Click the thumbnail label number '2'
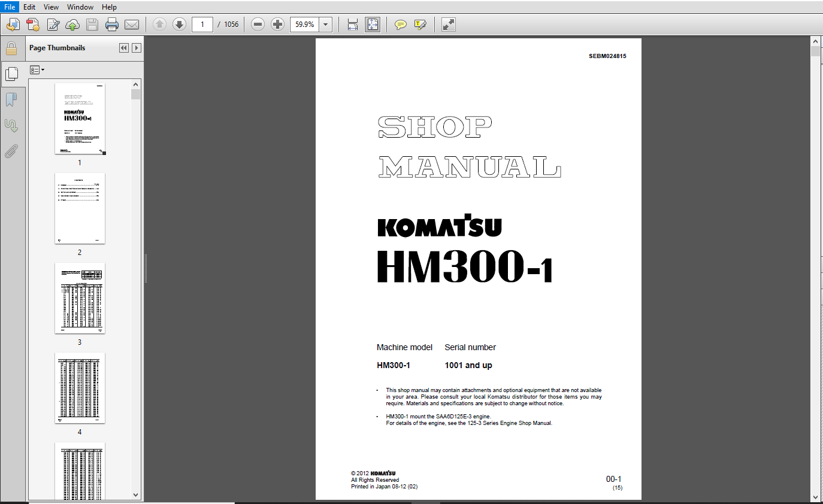Image resolution: width=823 pixels, height=504 pixels. click(x=80, y=253)
